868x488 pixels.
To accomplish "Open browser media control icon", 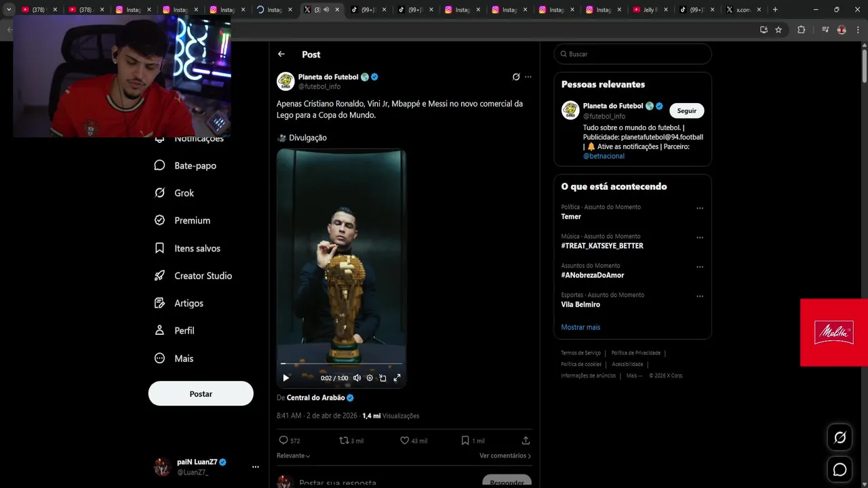I will [x=825, y=30].
